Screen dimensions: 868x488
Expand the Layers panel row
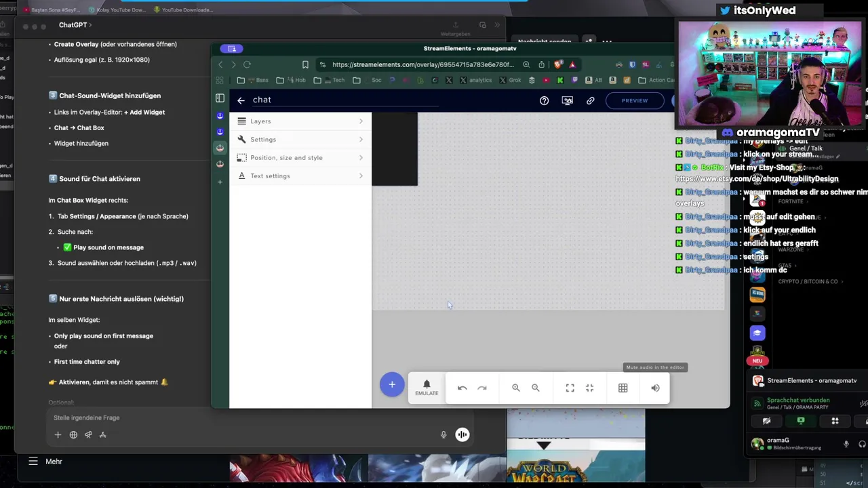tap(300, 121)
